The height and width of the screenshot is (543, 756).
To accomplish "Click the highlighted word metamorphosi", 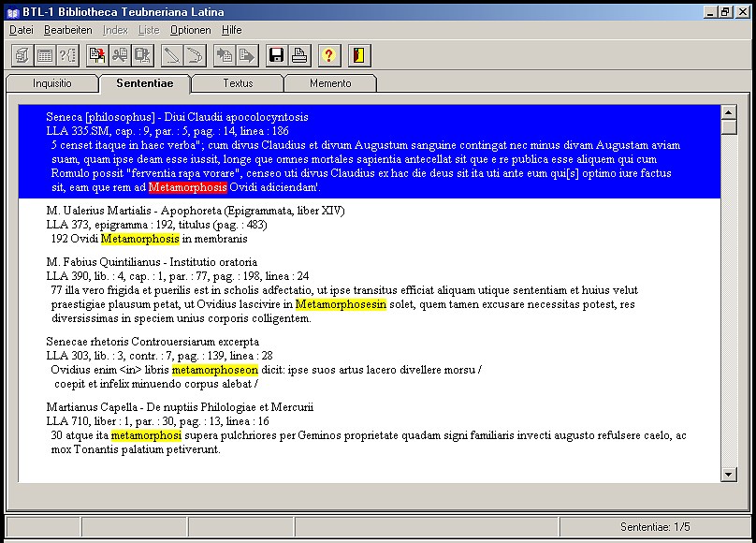I will [x=146, y=435].
